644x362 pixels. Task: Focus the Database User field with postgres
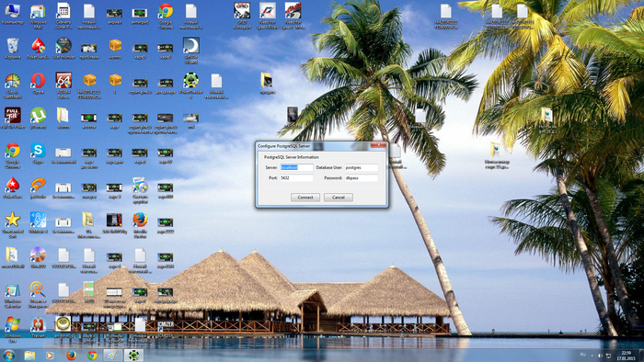pyautogui.click(x=361, y=167)
